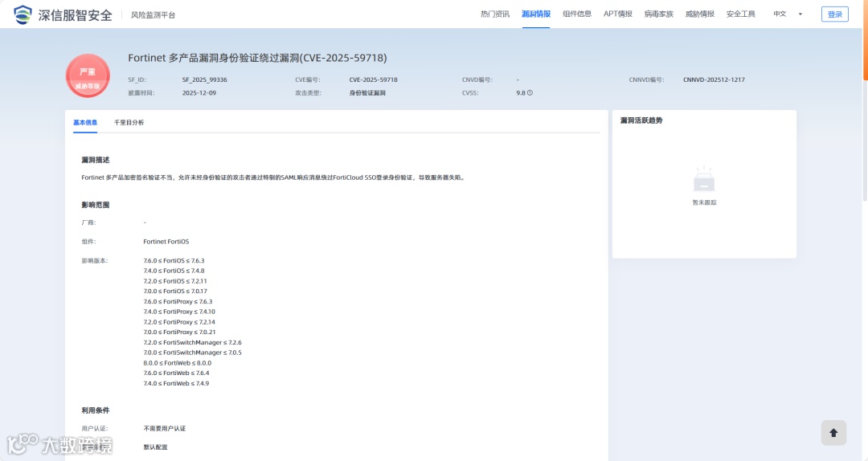Image resolution: width=868 pixels, height=461 pixels.
Task: Click the 利用条件 section heading
Action: coord(95,410)
